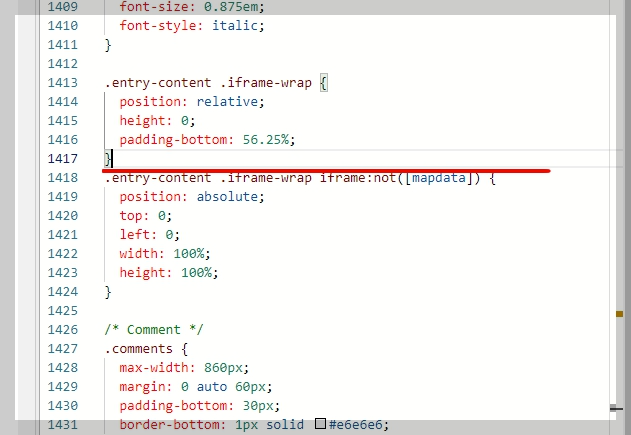The height and width of the screenshot is (435, 631).
Task: Click the 'font-size: 0.875em;' declaration
Action: (x=192, y=7)
